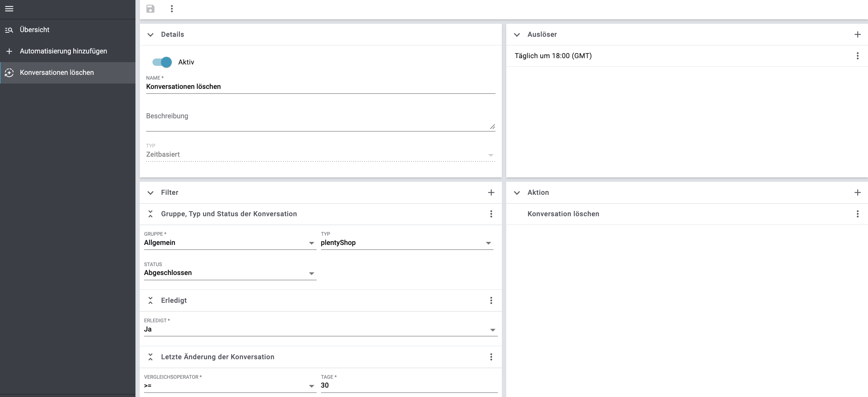Viewport: 868px width, 397px height.
Task: Collapse the Details section chevron
Action: pyautogui.click(x=150, y=35)
